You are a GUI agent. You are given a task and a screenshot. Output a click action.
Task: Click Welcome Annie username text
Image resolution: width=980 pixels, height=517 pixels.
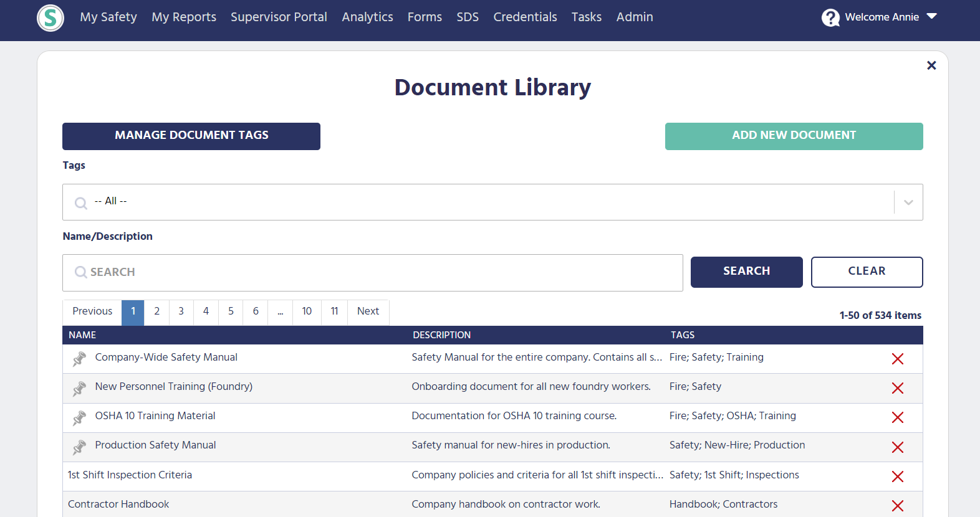pyautogui.click(x=882, y=17)
